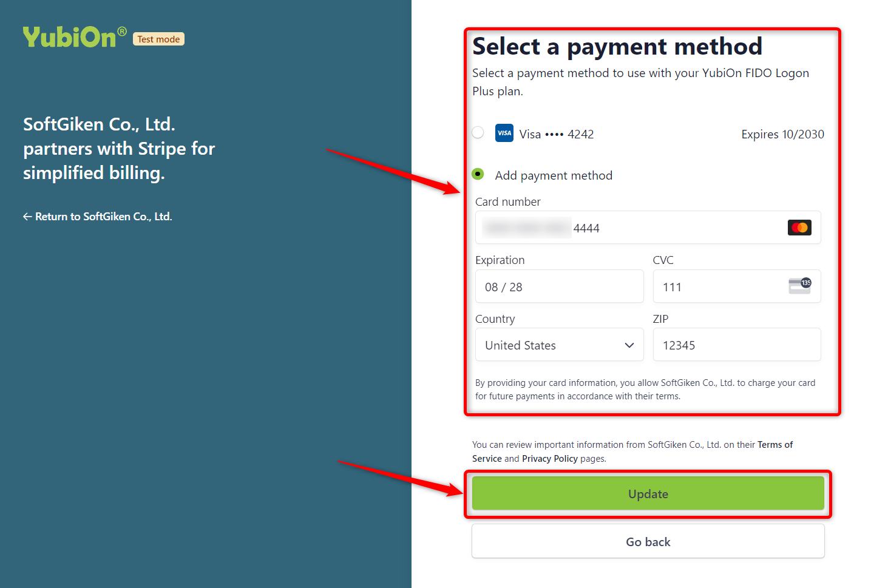
Task: Select the Visa 4242 radio button
Action: pos(478,132)
